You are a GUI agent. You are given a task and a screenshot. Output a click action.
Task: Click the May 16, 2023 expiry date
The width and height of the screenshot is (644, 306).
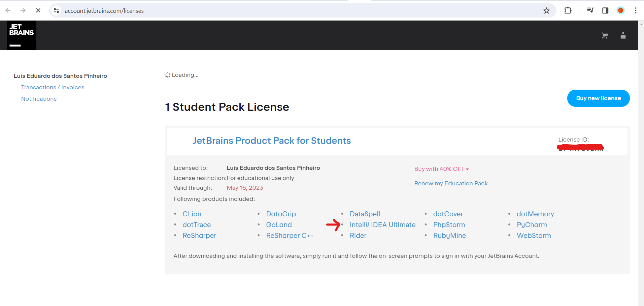tap(245, 188)
